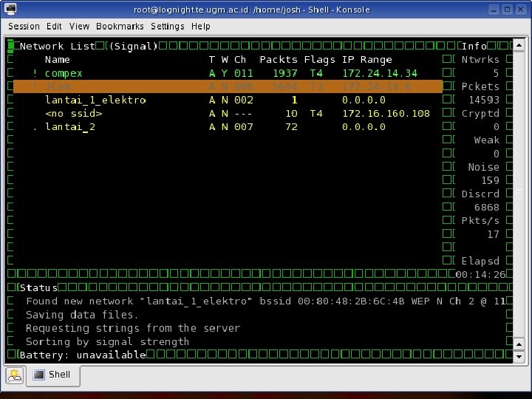Screen dimensions: 532x399
Task: Close the Konsole window
Action: pyautogui.click(x=520, y=10)
